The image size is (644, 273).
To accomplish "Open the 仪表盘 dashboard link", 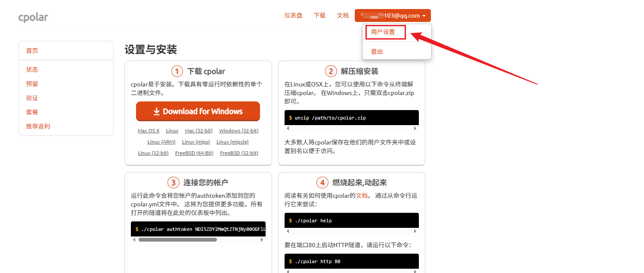I will point(293,15).
